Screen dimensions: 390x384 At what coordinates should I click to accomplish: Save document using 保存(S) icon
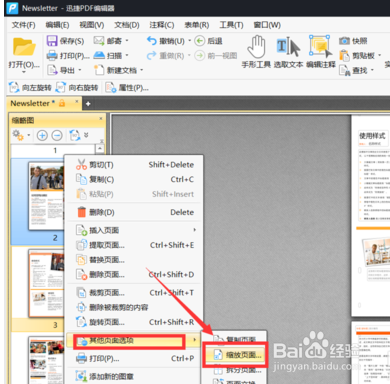(52, 41)
